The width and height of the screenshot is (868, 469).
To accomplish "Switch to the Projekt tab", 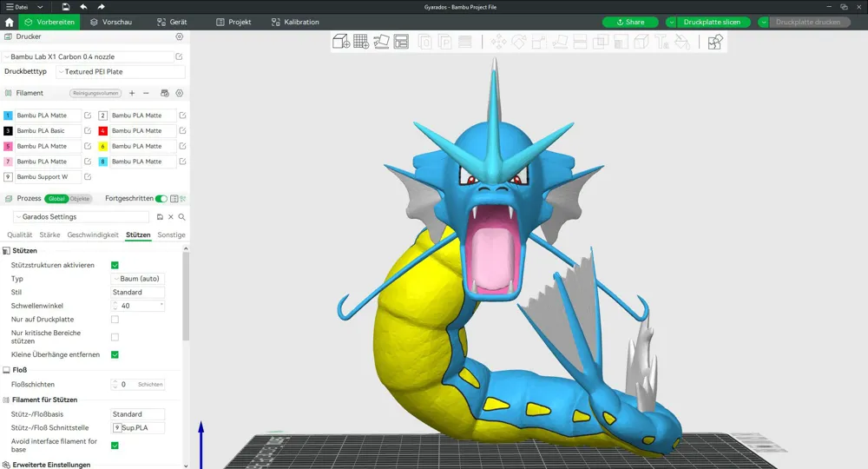I will pyautogui.click(x=233, y=23).
